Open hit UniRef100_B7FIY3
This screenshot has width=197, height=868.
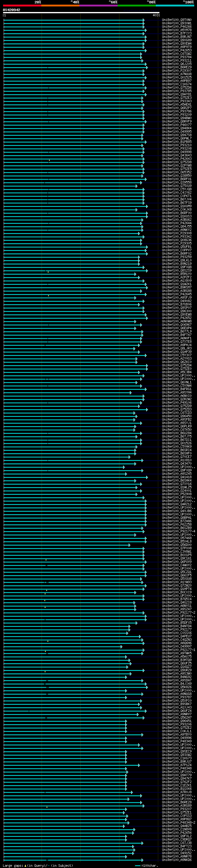[177, 33]
